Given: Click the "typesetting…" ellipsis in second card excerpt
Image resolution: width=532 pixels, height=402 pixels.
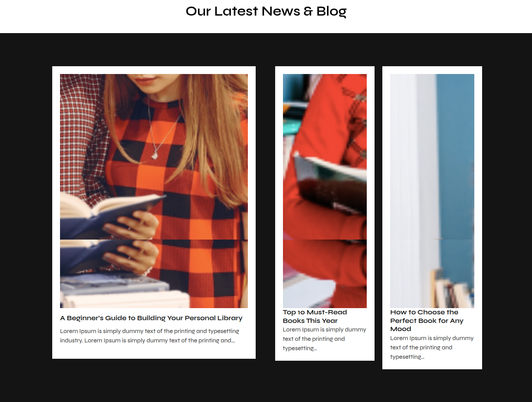Looking at the screenshot, I should [x=300, y=348].
